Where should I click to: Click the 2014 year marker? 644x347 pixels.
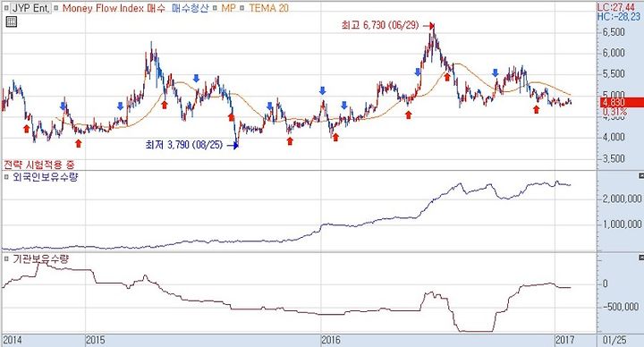tap(13, 341)
